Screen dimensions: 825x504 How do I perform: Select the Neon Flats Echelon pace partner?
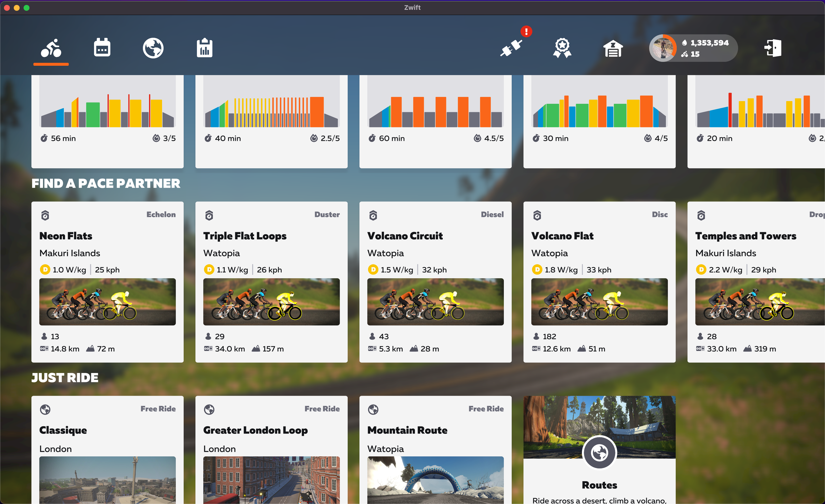(107, 282)
